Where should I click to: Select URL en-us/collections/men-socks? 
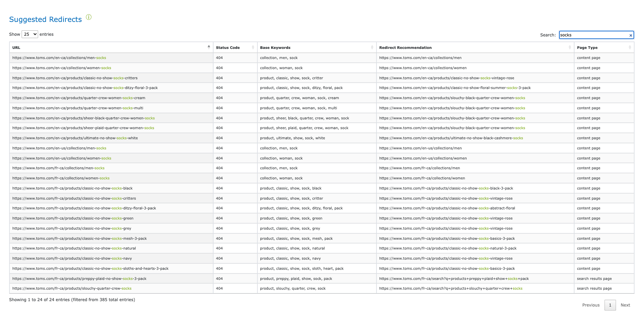click(x=59, y=148)
